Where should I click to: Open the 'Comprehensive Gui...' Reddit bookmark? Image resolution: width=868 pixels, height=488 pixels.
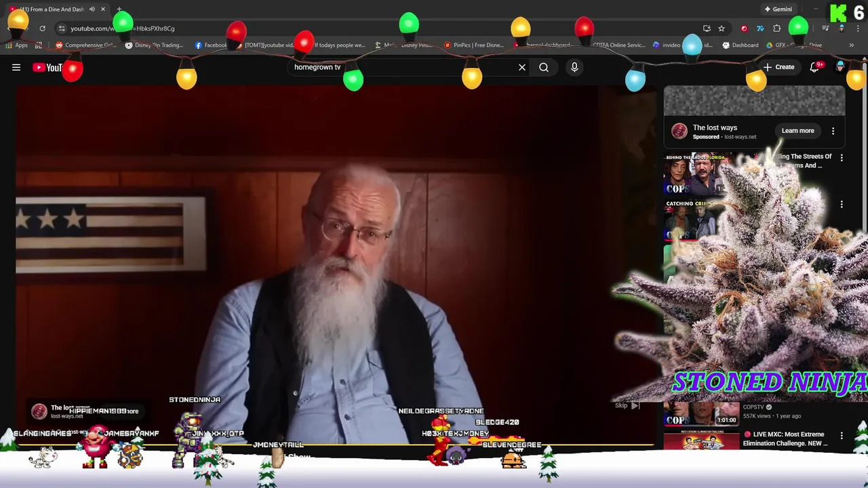click(85, 45)
